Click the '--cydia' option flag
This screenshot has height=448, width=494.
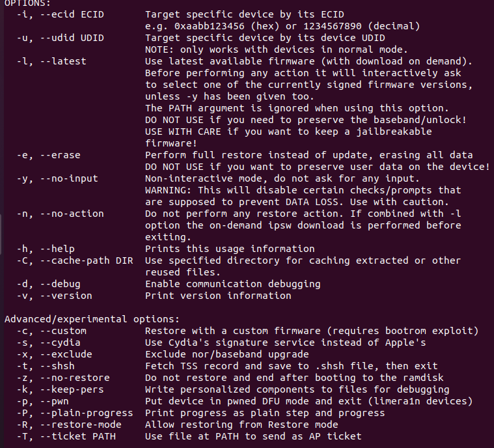click(61, 343)
